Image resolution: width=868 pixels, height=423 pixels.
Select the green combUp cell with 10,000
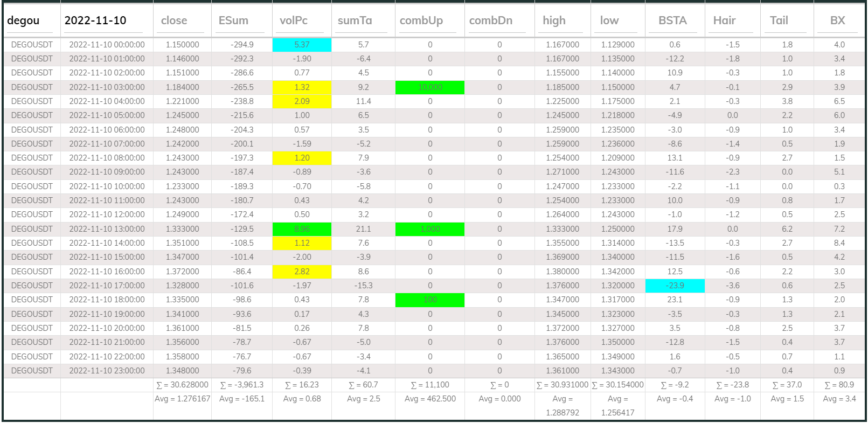429,87
